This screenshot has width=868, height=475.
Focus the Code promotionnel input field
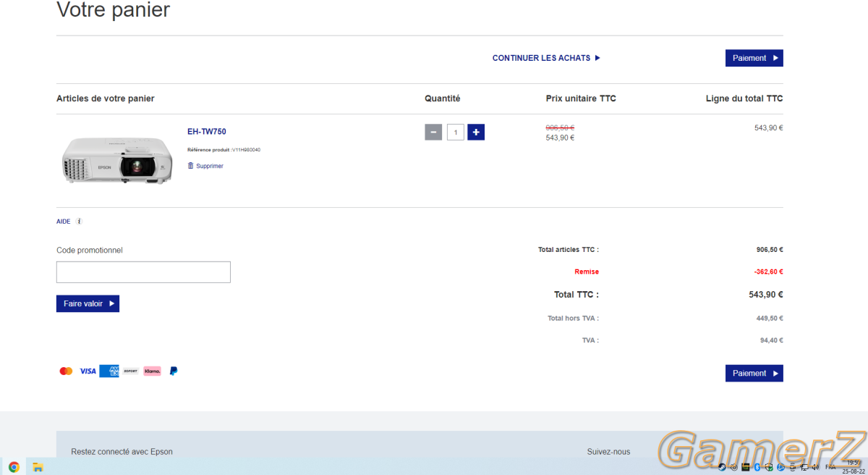tap(143, 272)
